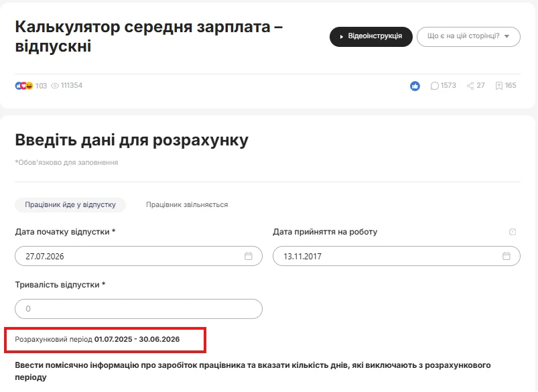Click the reactions count '103'

click(41, 86)
